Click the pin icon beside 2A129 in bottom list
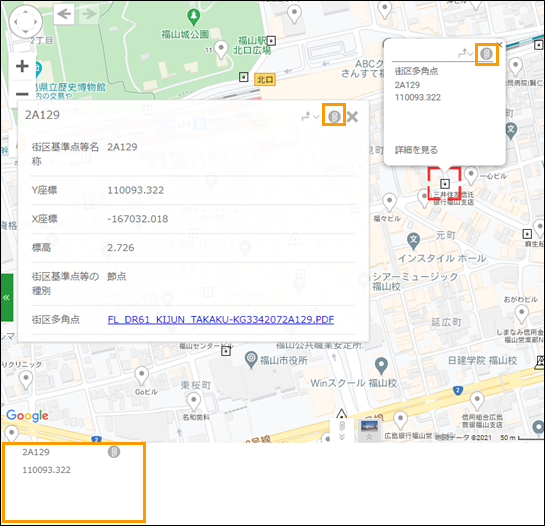 click(x=114, y=452)
